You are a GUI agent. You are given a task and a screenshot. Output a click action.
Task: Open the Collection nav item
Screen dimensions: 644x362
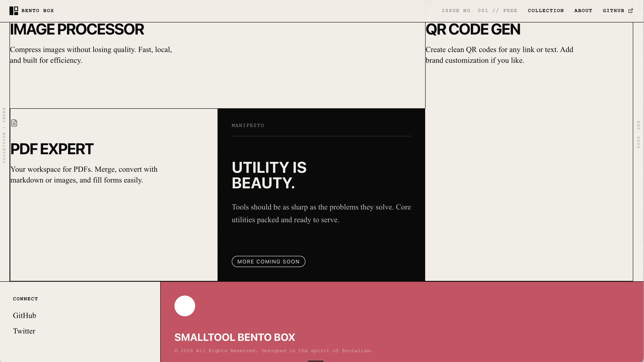point(546,11)
